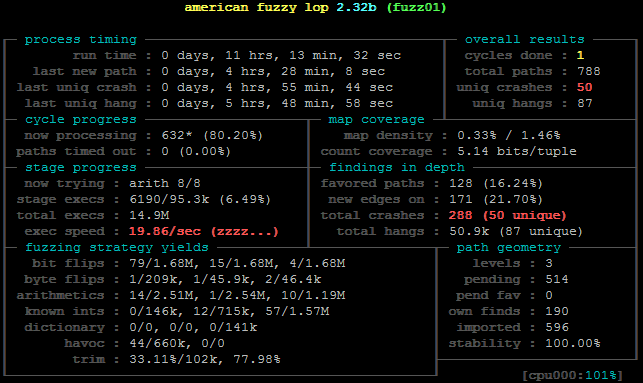
Task: Click the 'fuzzing strategy yields' section heading
Action: coord(117,247)
